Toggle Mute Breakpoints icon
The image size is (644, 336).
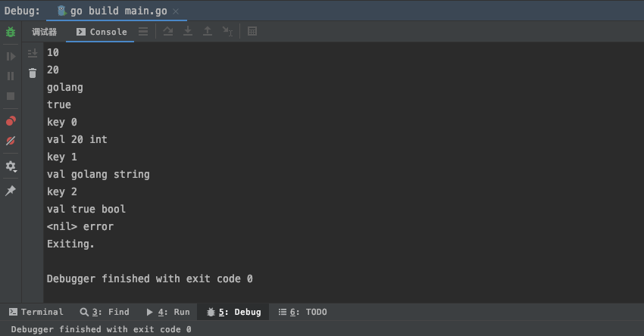(11, 141)
